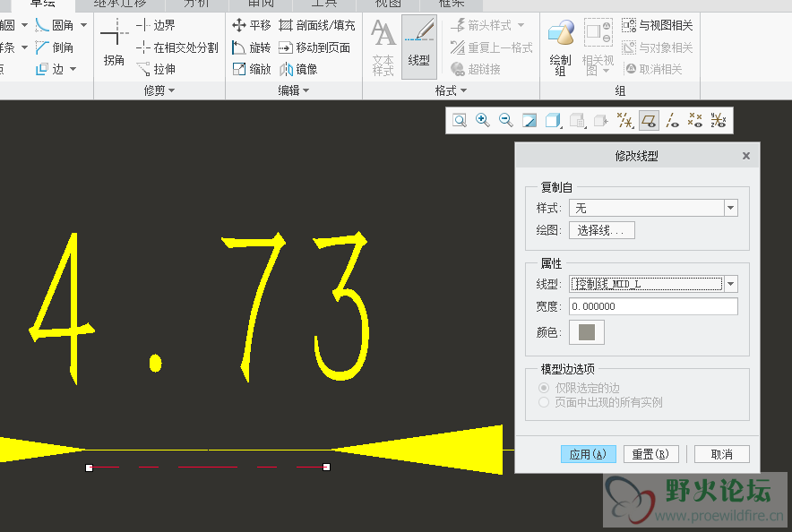Screen dimensions: 792x532
Task: Switch to the 视图 view ribbon tab
Action: 388,4
